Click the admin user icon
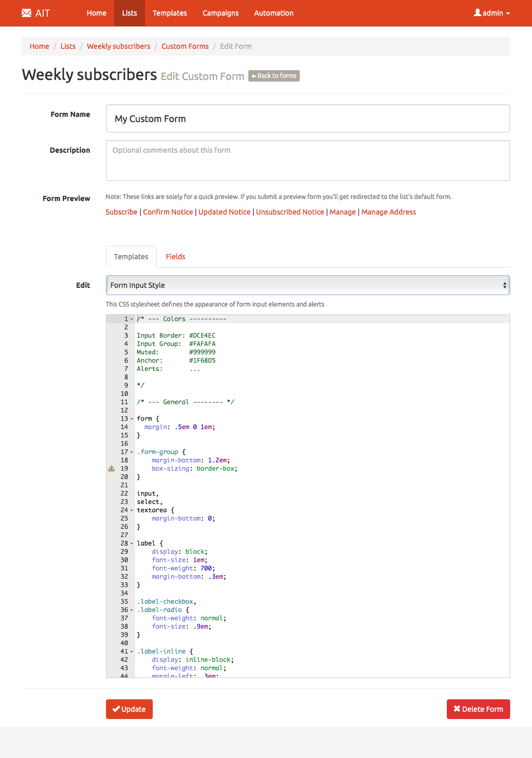This screenshot has height=758, width=532. coord(477,13)
